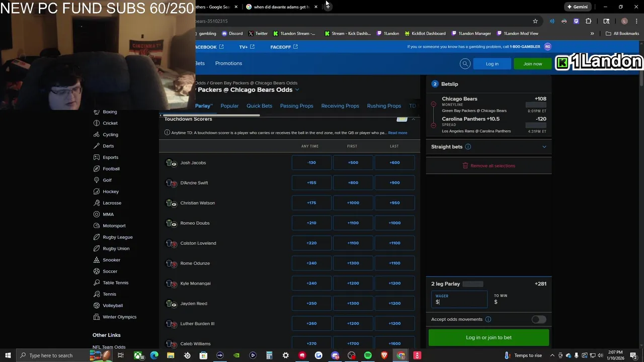
Task: Open the MMA icon in sidebar
Action: [97, 214]
